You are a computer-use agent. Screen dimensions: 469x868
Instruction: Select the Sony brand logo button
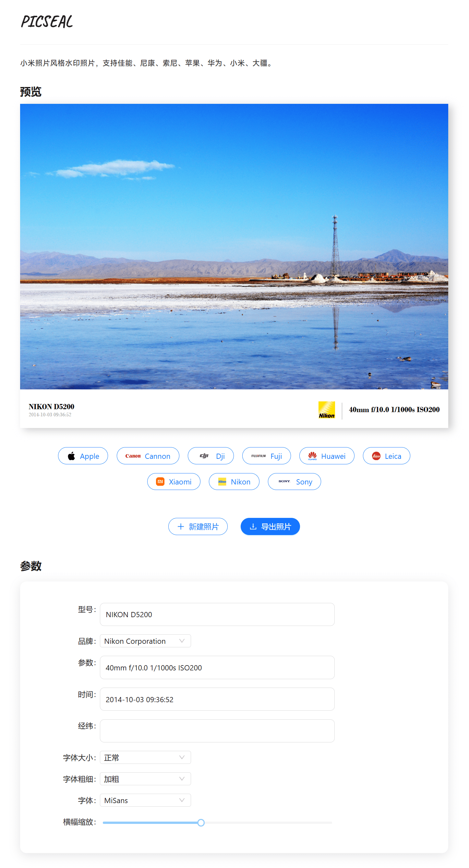[295, 482]
